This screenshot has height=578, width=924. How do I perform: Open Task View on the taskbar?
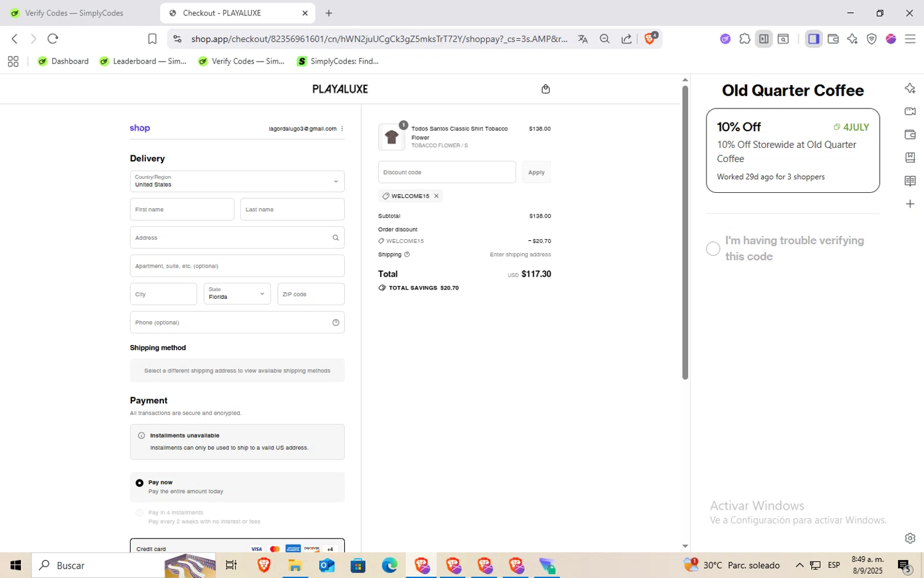click(232, 565)
